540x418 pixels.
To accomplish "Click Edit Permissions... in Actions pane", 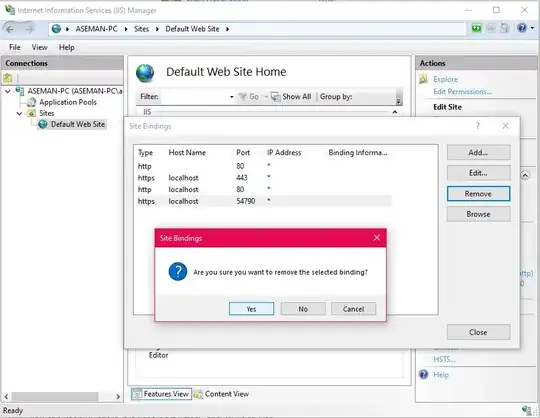I will (x=462, y=92).
